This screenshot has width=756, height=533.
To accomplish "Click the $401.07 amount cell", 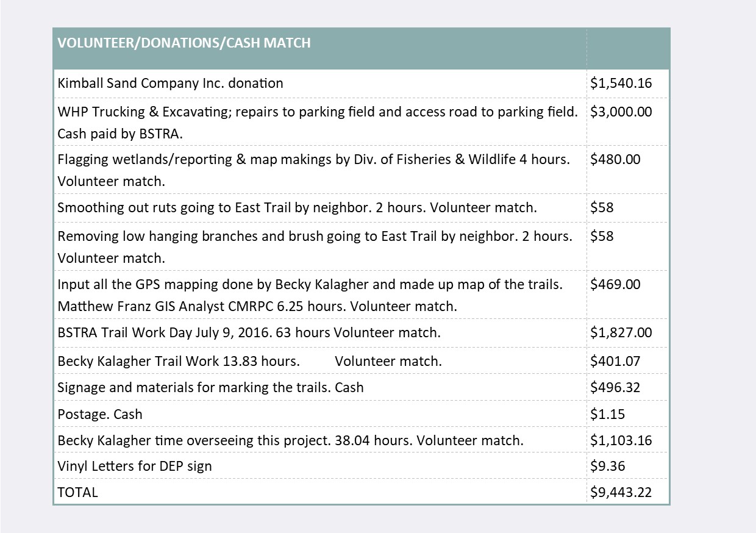I will click(x=615, y=362).
